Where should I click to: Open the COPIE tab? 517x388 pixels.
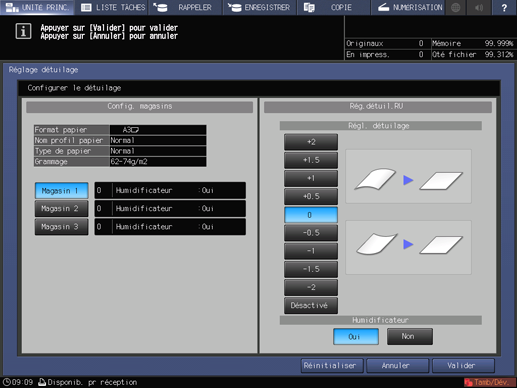point(333,7)
